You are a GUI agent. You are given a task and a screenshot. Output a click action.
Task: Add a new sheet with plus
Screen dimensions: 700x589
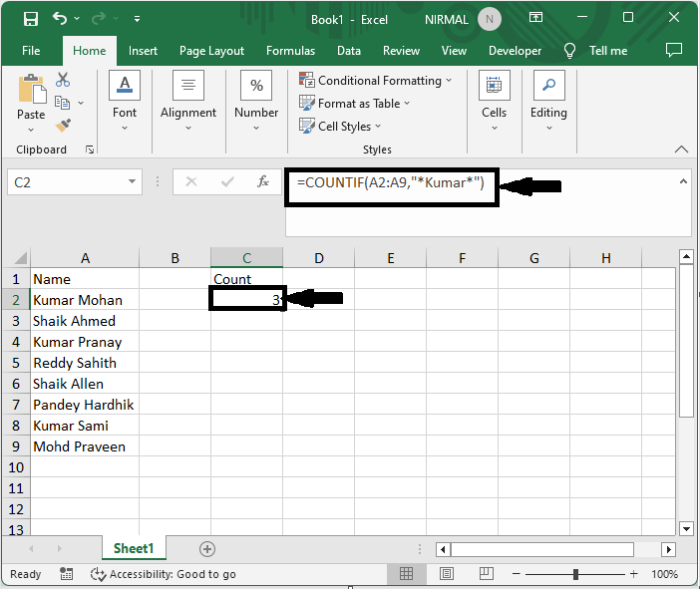tap(207, 549)
